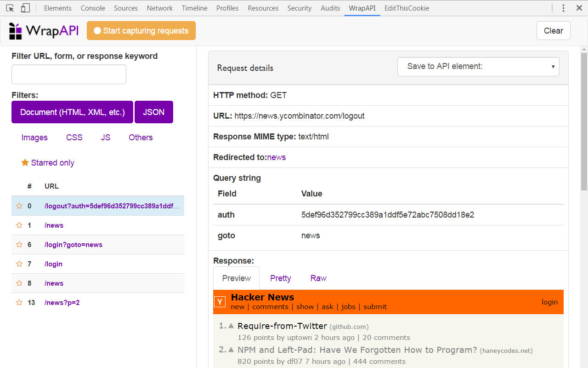The width and height of the screenshot is (588, 368).
Task: Enable the Others filter
Action: coord(141,138)
